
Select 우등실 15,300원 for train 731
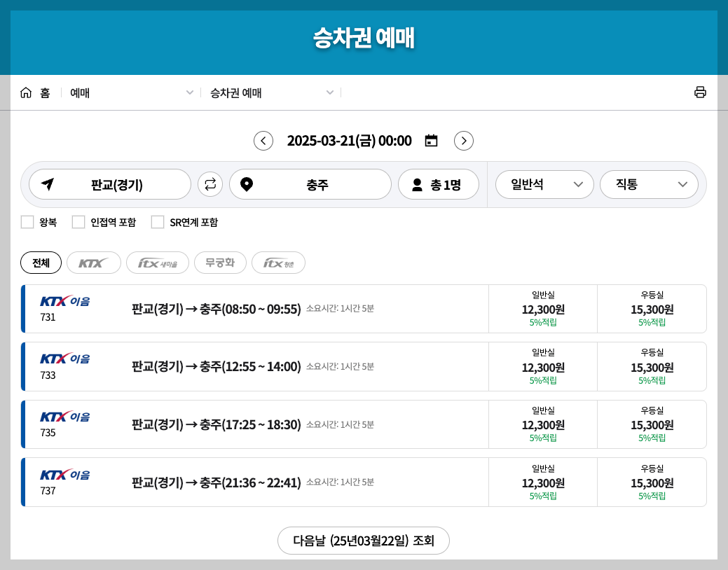tap(652, 308)
